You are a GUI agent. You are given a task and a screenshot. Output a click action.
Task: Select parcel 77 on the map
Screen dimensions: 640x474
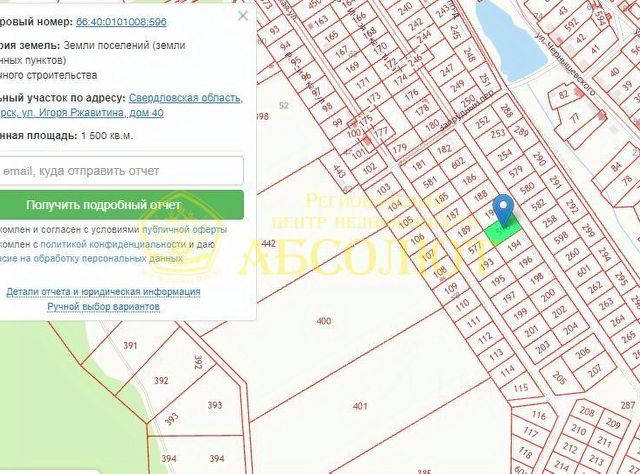(575, 118)
